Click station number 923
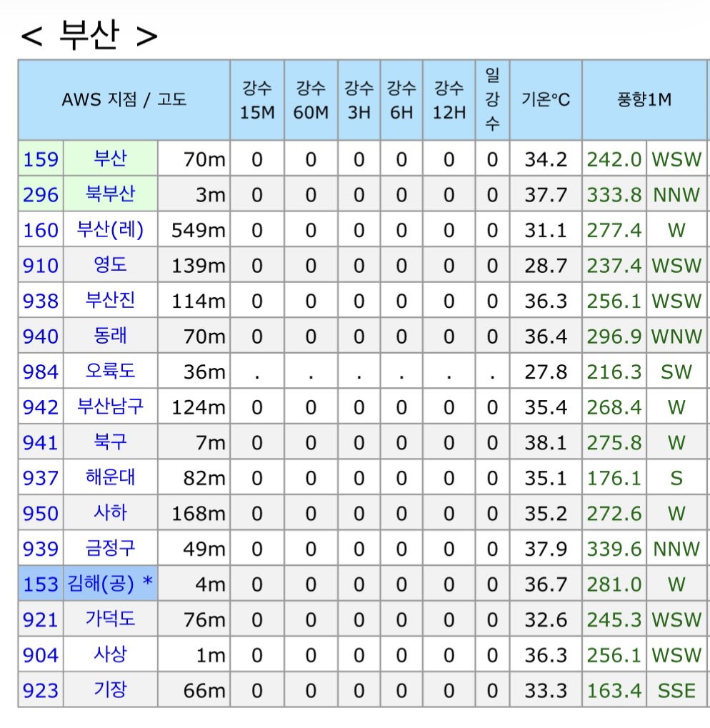 (41, 690)
